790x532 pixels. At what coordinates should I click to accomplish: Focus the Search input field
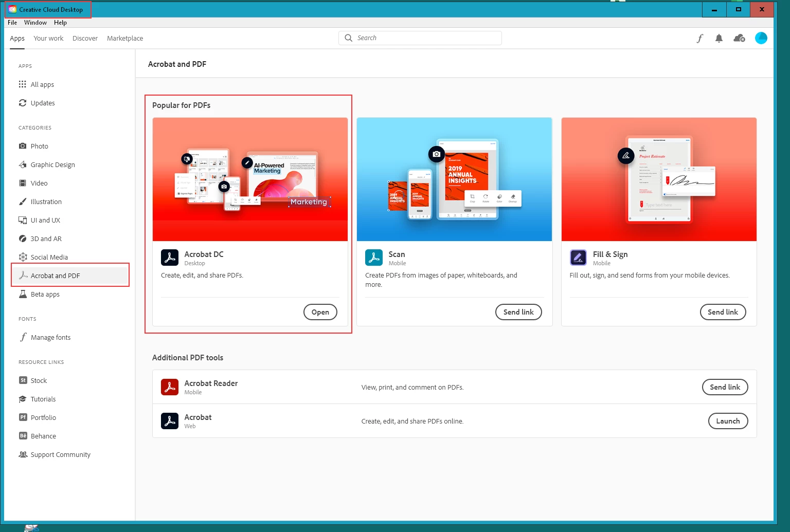(x=420, y=38)
